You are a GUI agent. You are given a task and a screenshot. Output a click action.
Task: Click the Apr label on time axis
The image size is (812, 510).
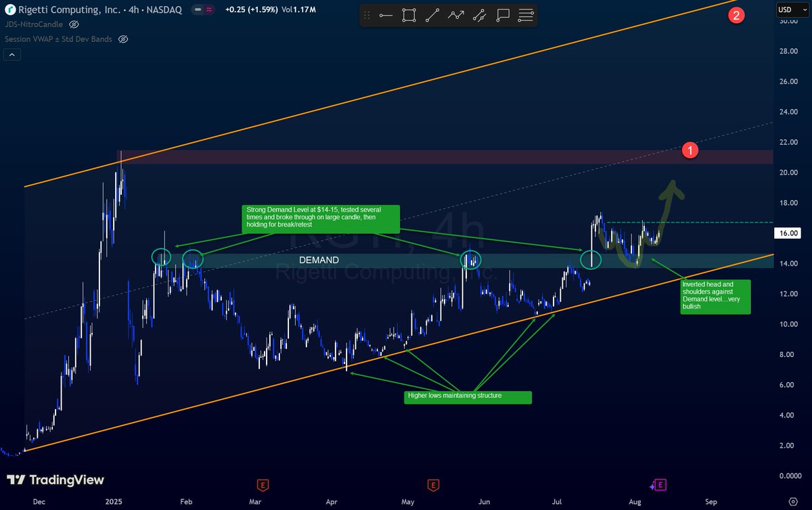click(332, 502)
